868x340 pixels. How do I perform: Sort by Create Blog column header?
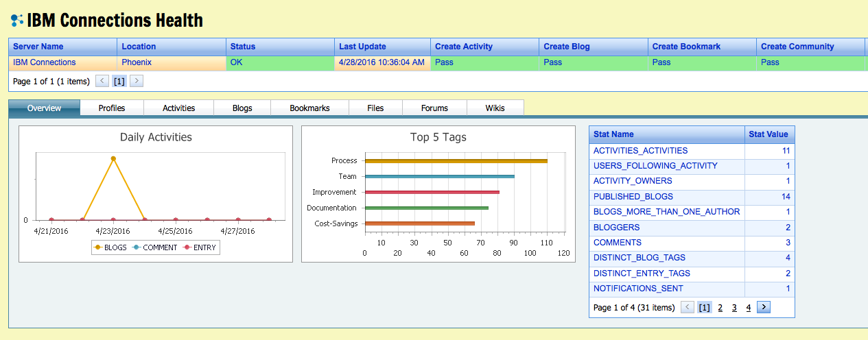tap(594, 47)
